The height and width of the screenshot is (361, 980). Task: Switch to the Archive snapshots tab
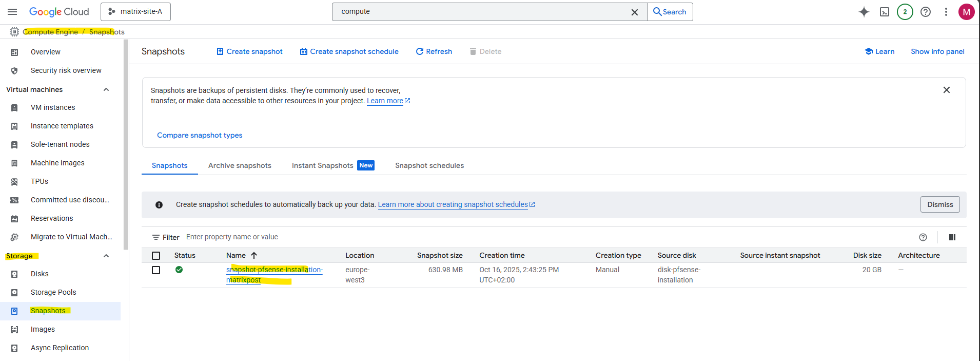pyautogui.click(x=240, y=166)
